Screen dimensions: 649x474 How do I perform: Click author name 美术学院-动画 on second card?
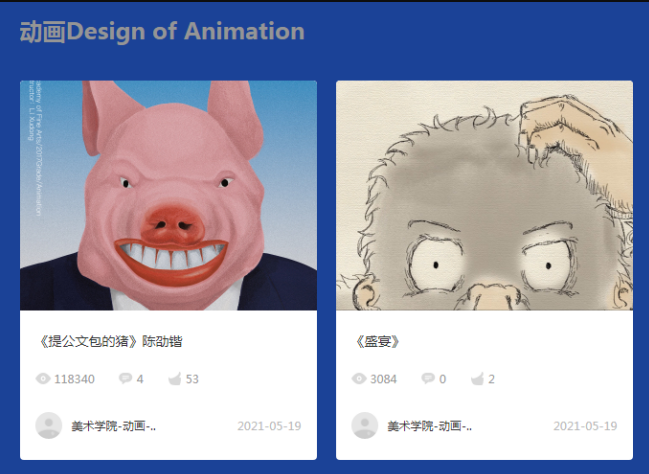[x=429, y=426]
